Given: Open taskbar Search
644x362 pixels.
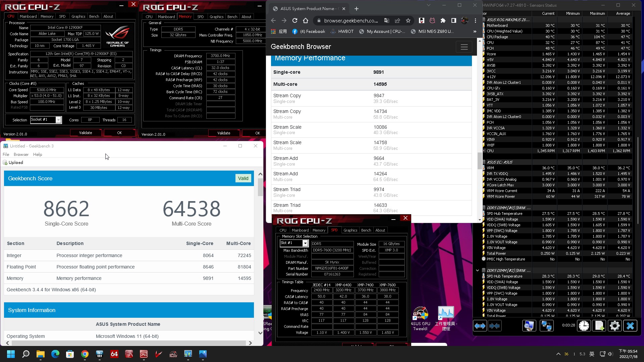Looking at the screenshot, I should click(x=26, y=354).
